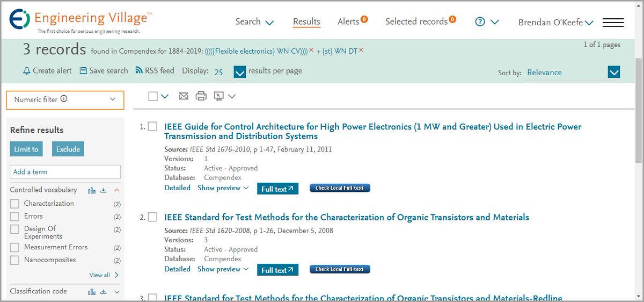Screen dimensions: 644x302
Task: Click the Create alert bell icon
Action: 26,71
